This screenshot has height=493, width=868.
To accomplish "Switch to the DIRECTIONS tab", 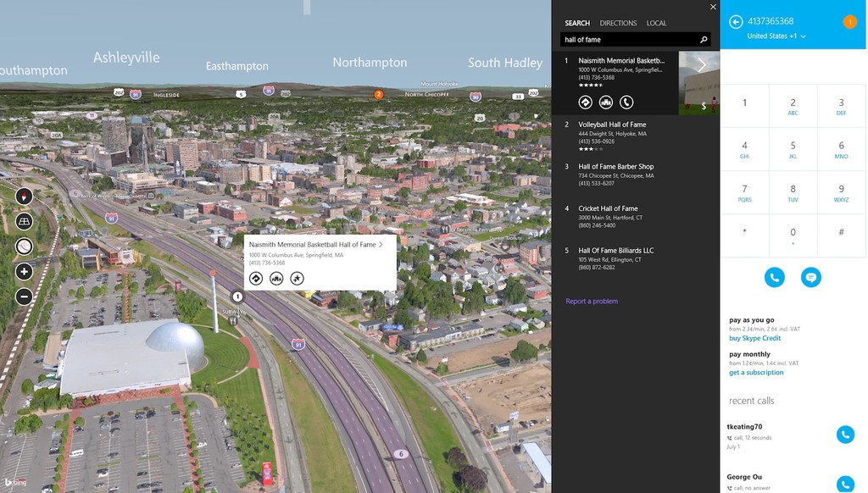I will coord(618,23).
